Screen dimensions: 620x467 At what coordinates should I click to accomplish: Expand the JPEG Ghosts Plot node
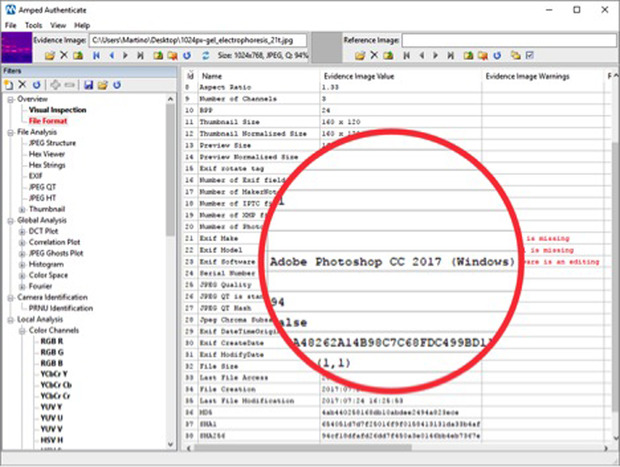23,253
